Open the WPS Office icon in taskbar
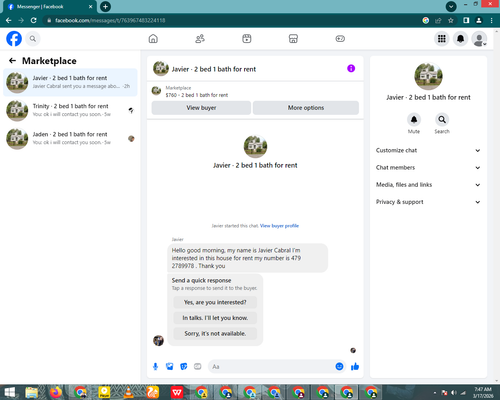500x400 pixels. pos(177,392)
